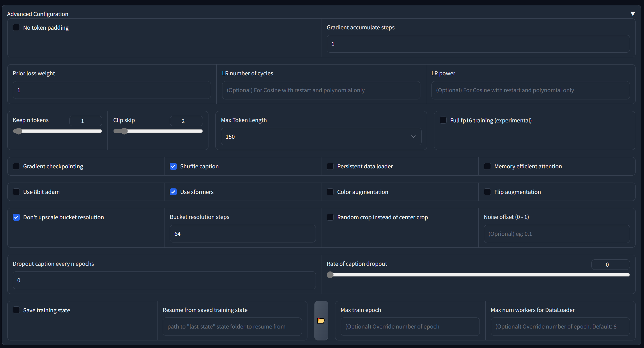The width and height of the screenshot is (644, 348).
Task: Click the Clip skip slider handle
Action: [x=124, y=131]
